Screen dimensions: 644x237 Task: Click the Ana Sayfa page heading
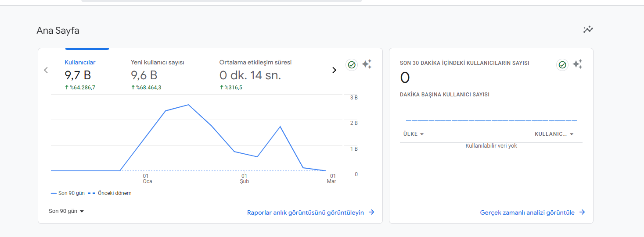[58, 31]
